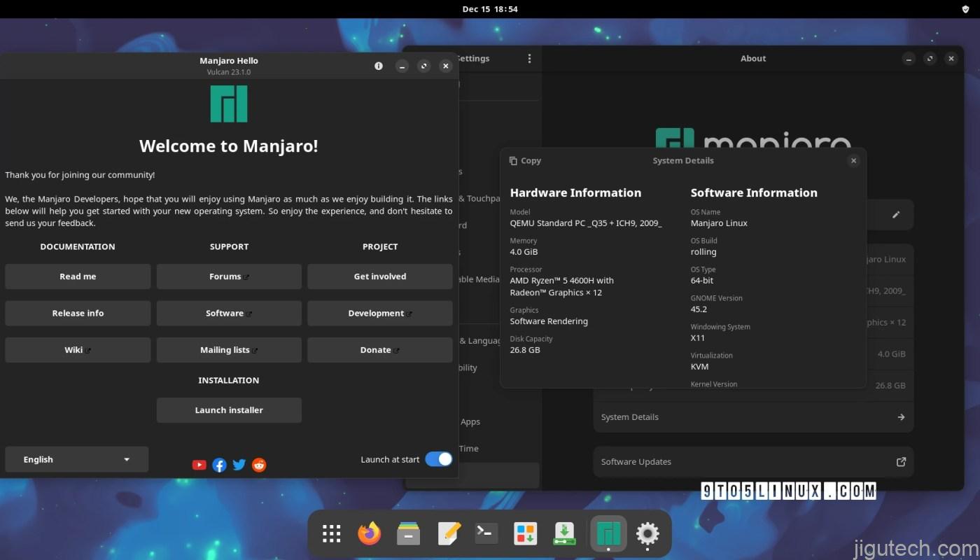Viewport: 980px width, 560px height.
Task: Open the Facebook social link icon
Action: [219, 465]
